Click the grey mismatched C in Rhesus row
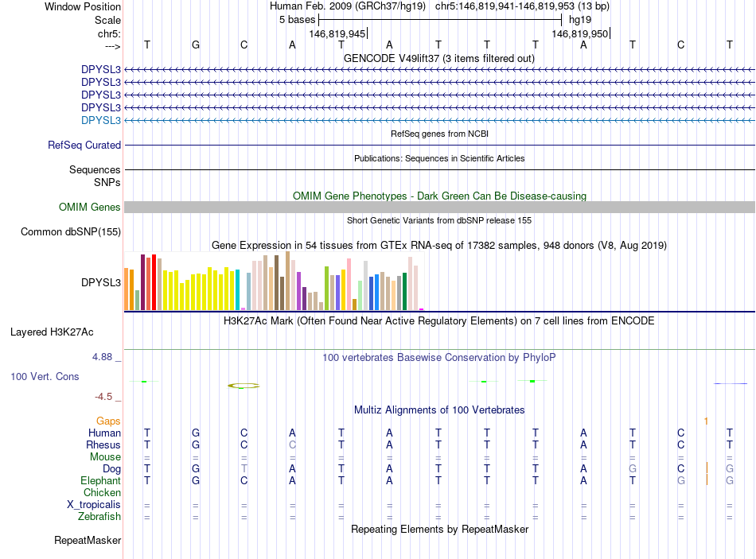Image resolution: width=756 pixels, height=559 pixels. click(292, 444)
